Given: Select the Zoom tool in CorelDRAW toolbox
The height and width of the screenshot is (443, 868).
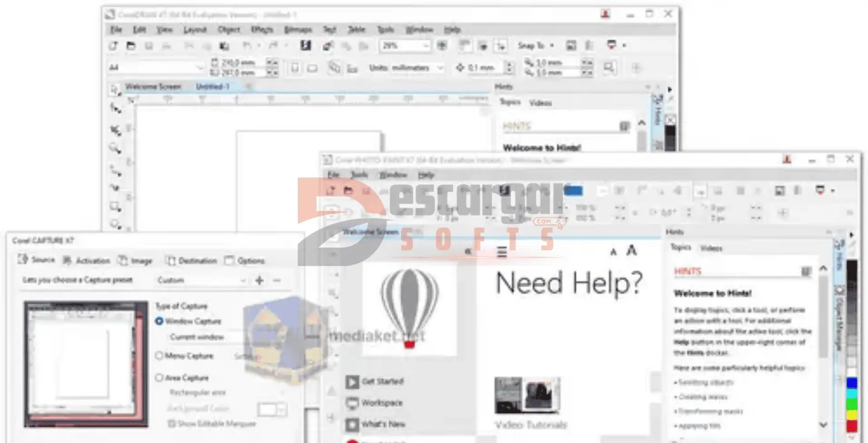Looking at the screenshot, I should click(115, 148).
